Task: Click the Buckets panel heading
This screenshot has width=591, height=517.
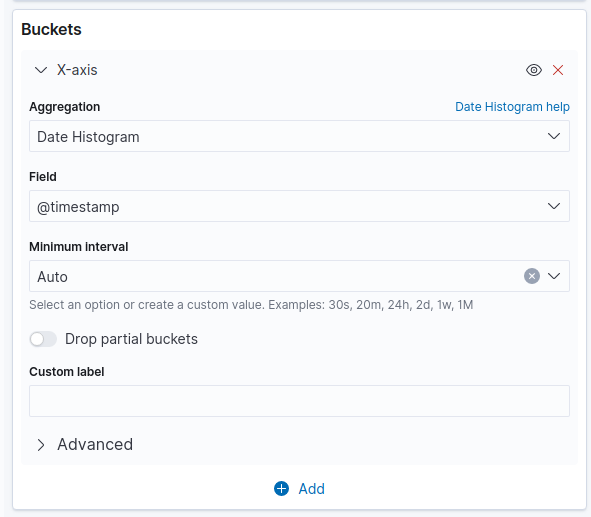Action: point(51,29)
